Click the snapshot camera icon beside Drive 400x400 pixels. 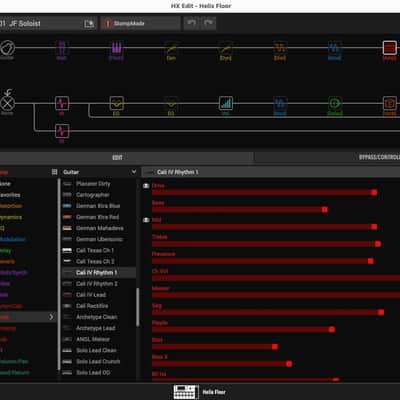tap(146, 186)
